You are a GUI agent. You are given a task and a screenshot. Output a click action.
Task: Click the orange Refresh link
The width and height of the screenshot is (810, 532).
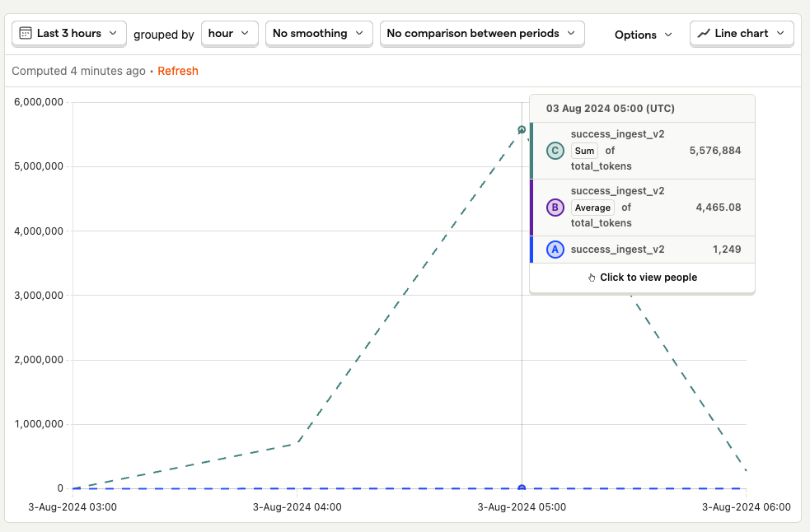(178, 71)
